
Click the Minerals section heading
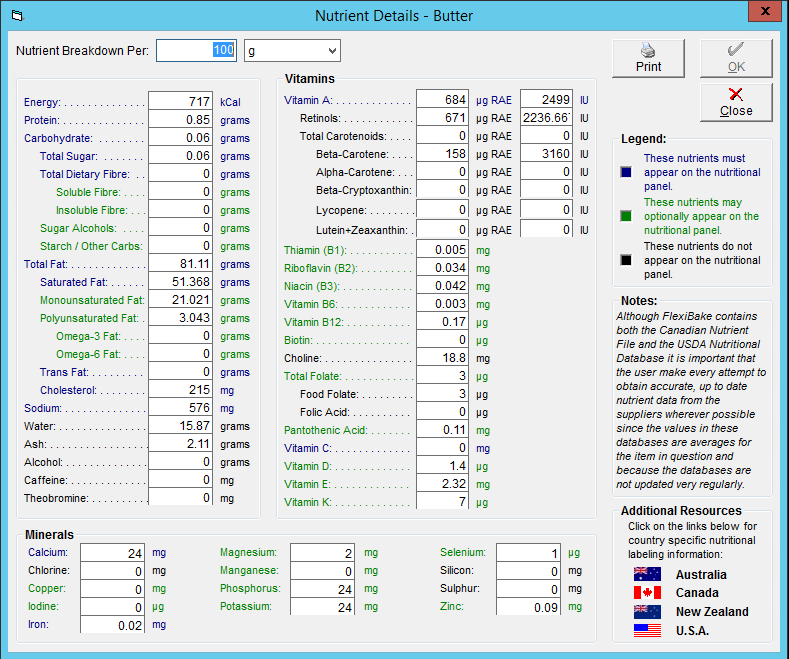click(x=49, y=535)
